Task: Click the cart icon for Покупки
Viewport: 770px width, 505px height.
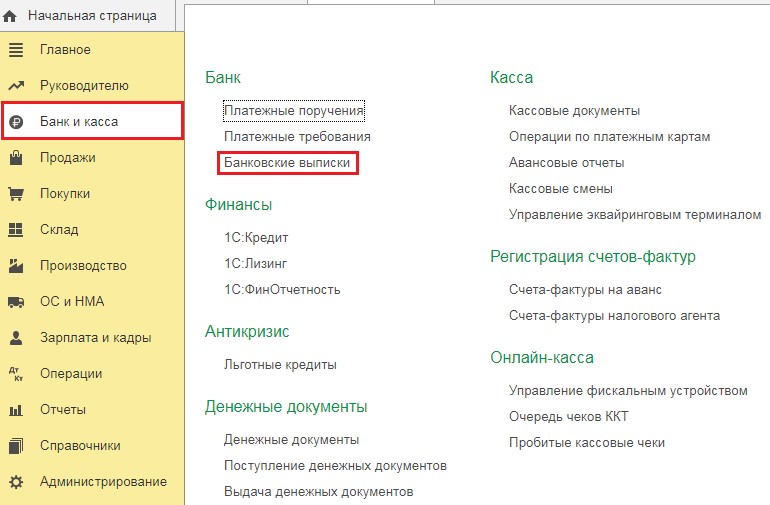Action: [x=16, y=194]
